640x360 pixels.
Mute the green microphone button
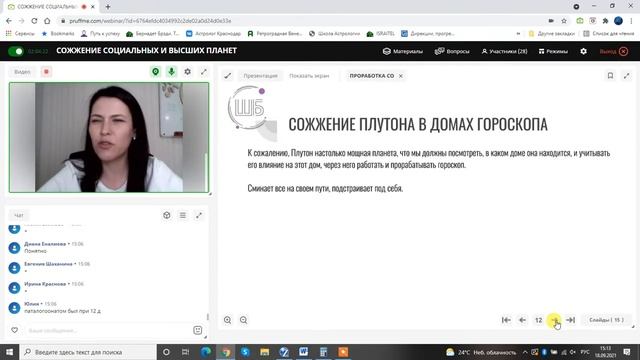pyautogui.click(x=171, y=72)
